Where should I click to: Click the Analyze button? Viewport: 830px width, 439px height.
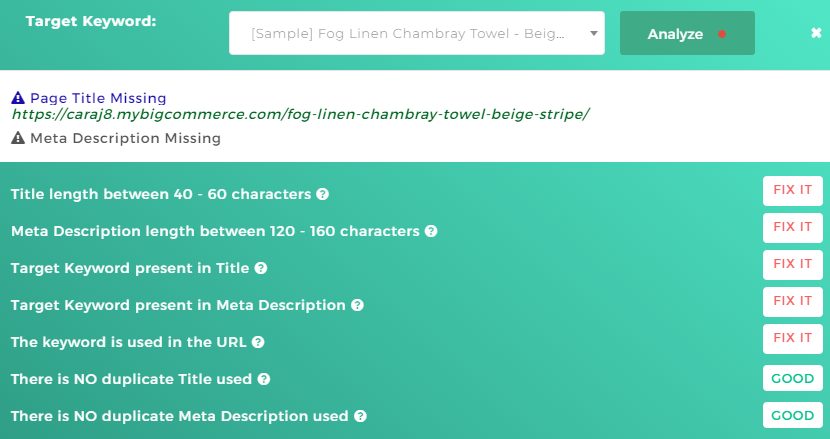687,33
